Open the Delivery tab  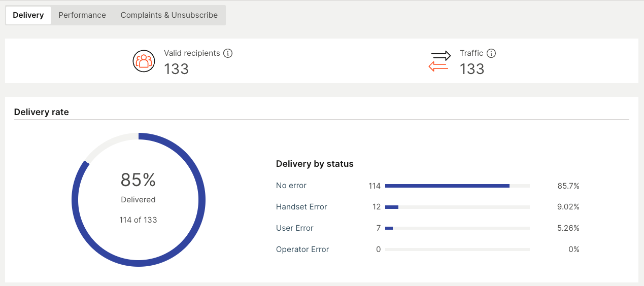tap(28, 15)
